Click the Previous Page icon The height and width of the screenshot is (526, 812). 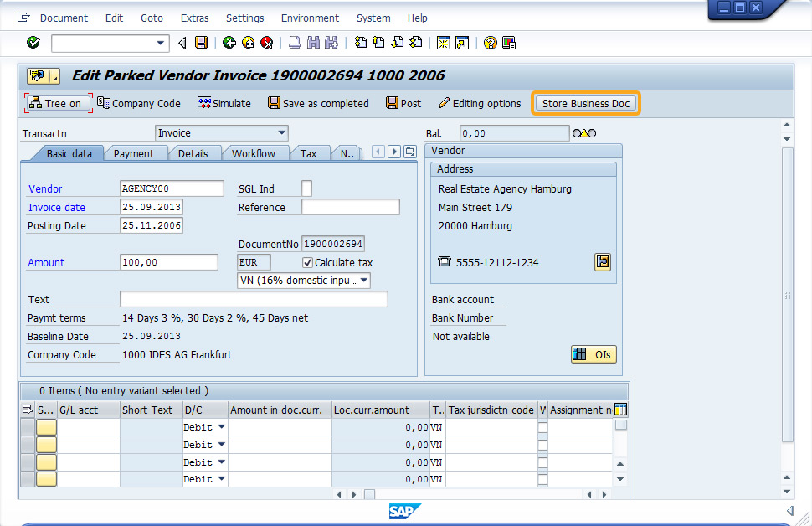click(378, 43)
